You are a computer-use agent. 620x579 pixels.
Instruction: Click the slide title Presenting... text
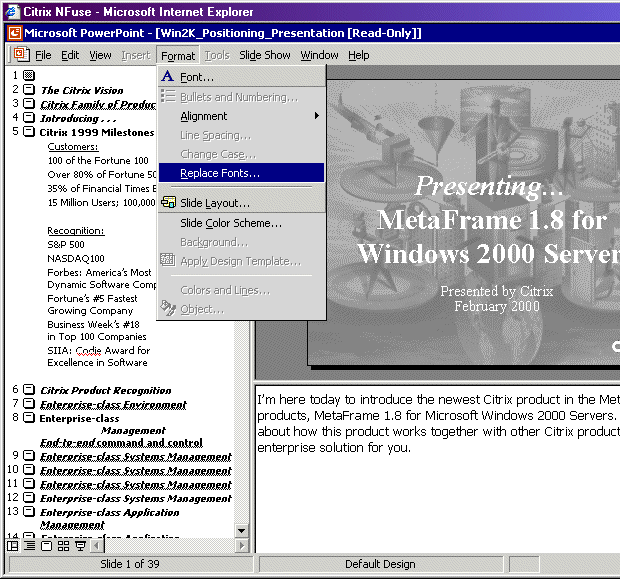[488, 186]
